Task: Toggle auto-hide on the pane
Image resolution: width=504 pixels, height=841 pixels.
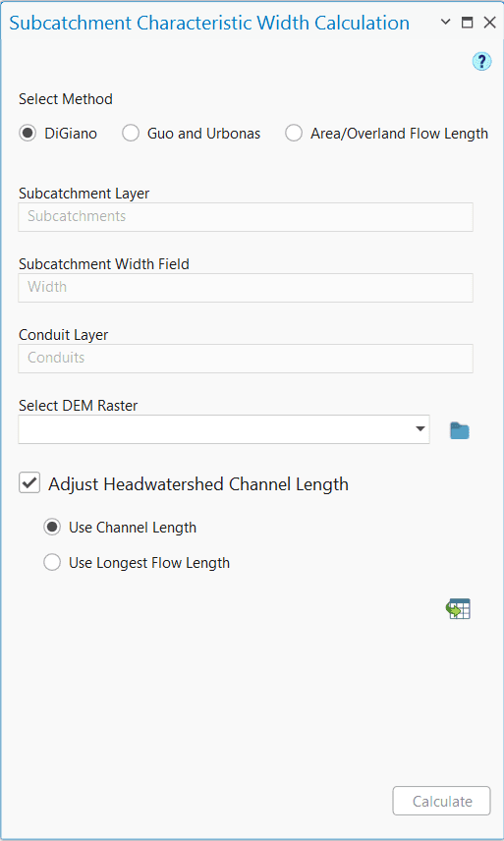Action: point(467,23)
